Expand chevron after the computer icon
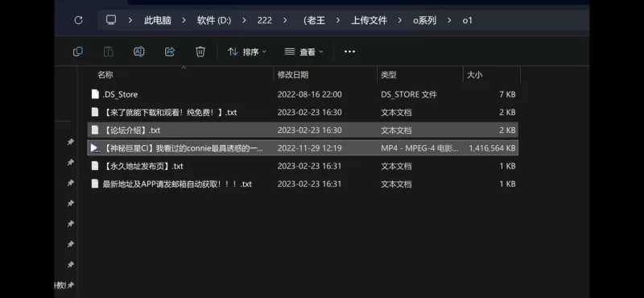The width and height of the screenshot is (644, 298). [130, 20]
